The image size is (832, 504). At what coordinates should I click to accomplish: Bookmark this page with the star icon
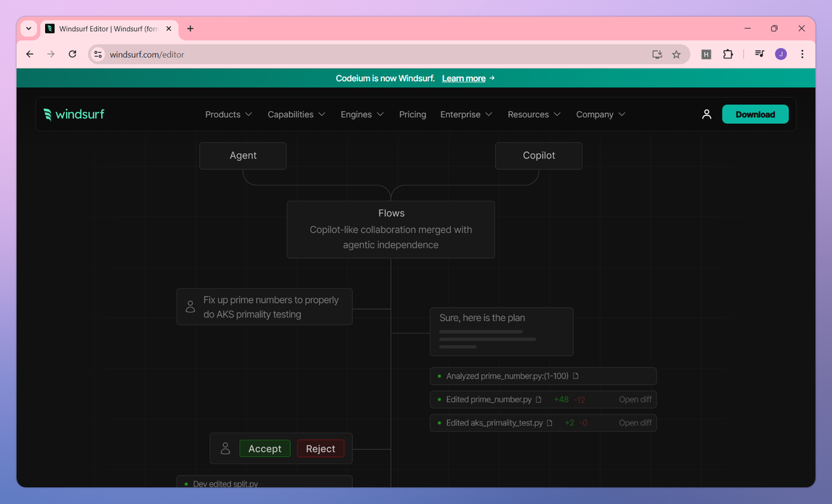coord(677,54)
